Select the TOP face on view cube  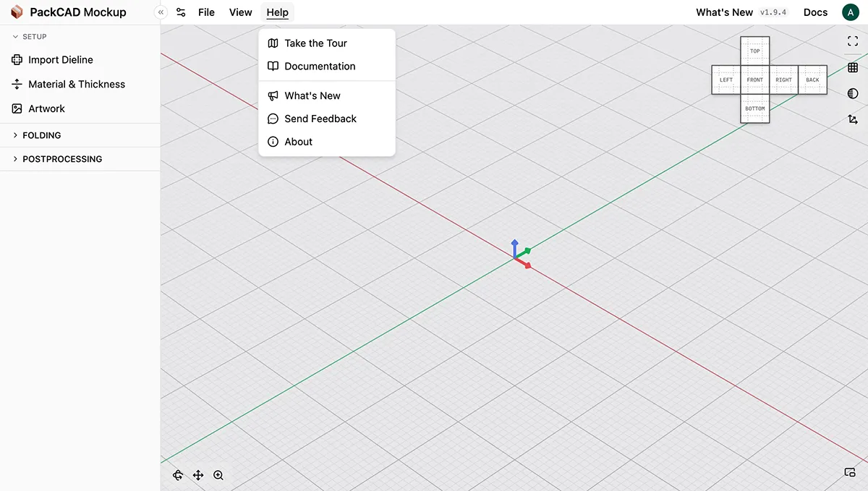[755, 51]
